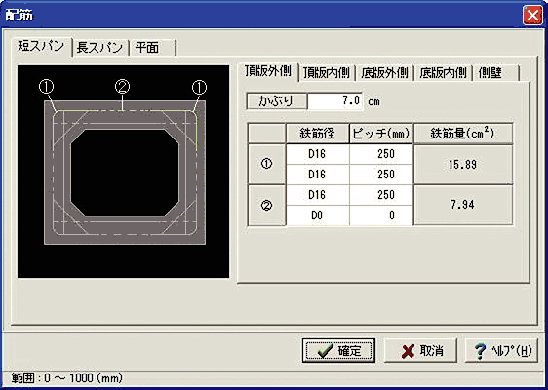
Task: Click the ① row header in the table
Action: (267, 164)
